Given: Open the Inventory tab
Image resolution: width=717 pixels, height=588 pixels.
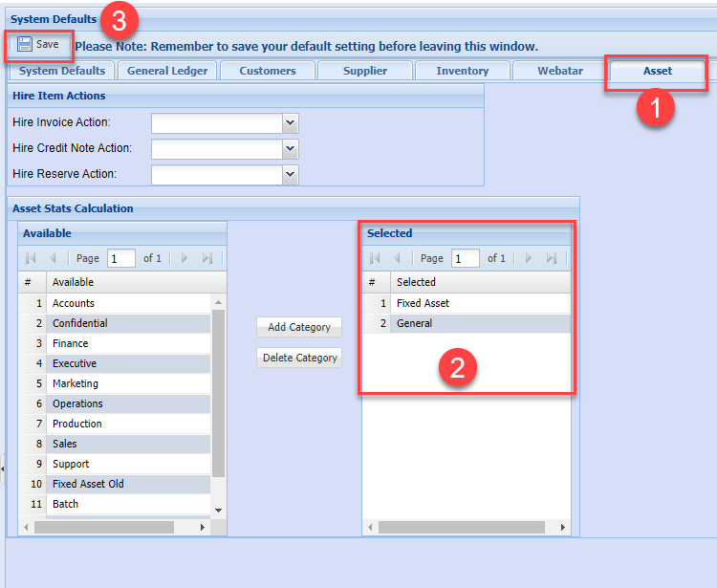Looking at the screenshot, I should pos(462,71).
